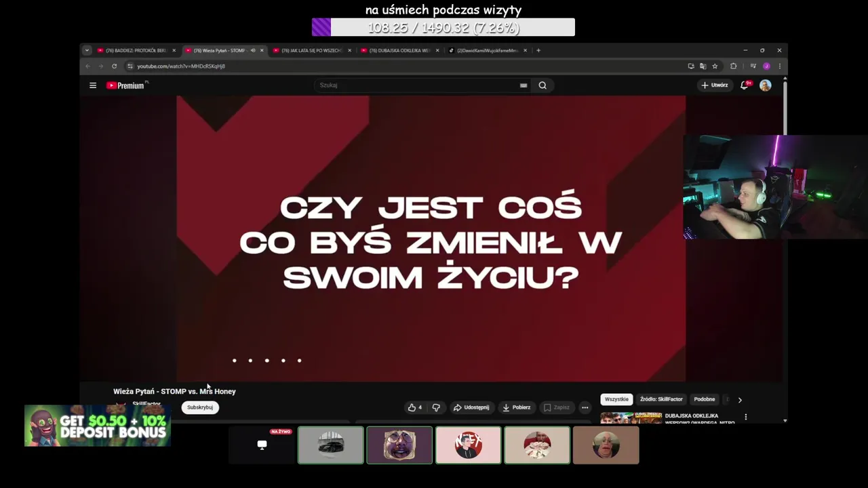
Task: Like the video with thumbs up
Action: (414, 407)
